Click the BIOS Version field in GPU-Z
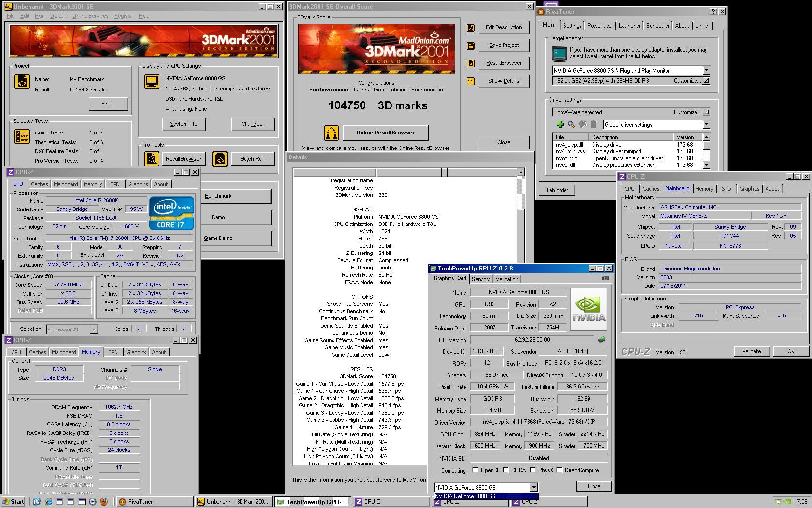This screenshot has width=812, height=508. coord(532,340)
